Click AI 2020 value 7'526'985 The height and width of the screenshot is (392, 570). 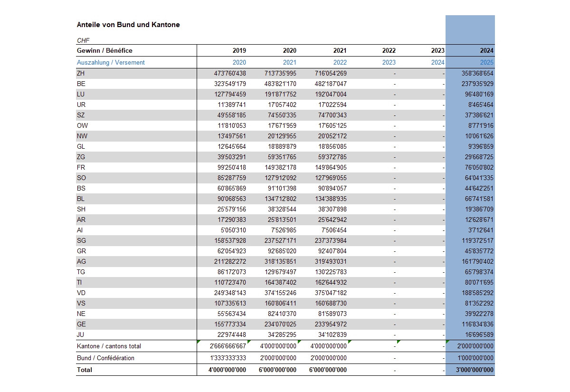coord(284,230)
